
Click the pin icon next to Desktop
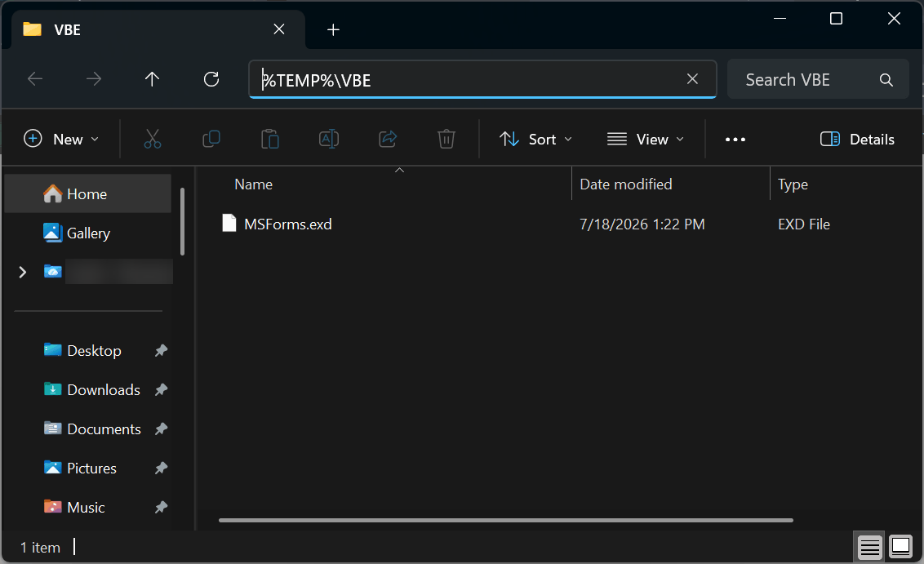click(161, 351)
